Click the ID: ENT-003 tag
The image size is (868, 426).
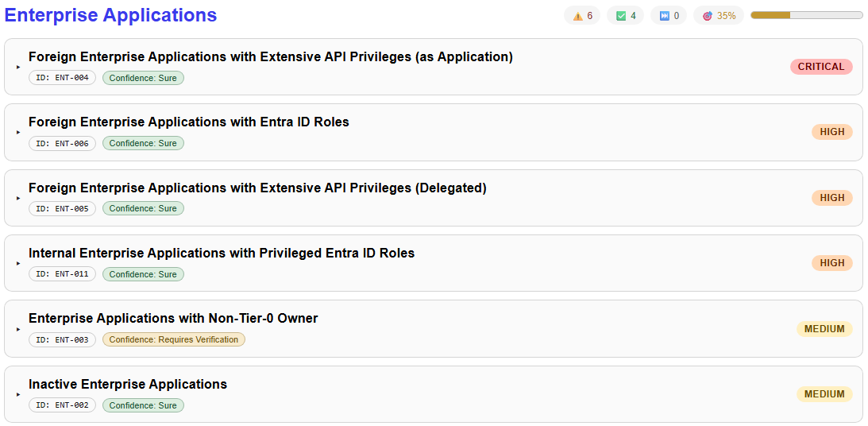62,339
